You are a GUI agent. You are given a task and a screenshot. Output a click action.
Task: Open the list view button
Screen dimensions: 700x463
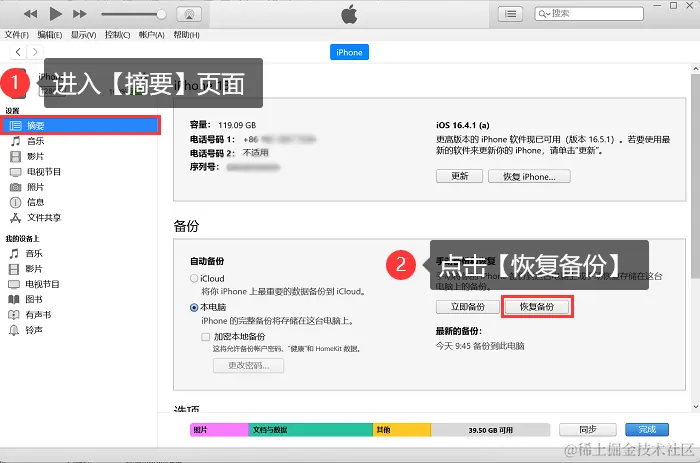tap(510, 14)
